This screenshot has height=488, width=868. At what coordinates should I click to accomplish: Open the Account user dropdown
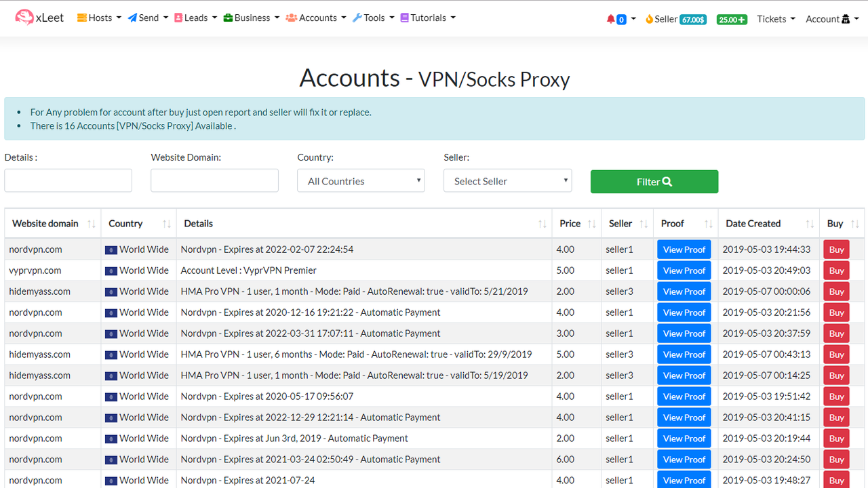832,19
